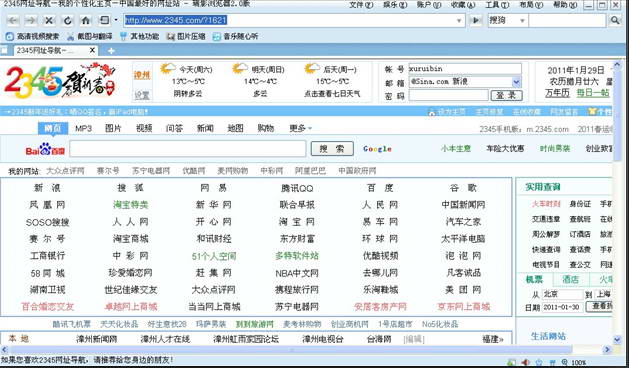Open the home page icon
Screen dimensions: 629x368
pos(85,20)
